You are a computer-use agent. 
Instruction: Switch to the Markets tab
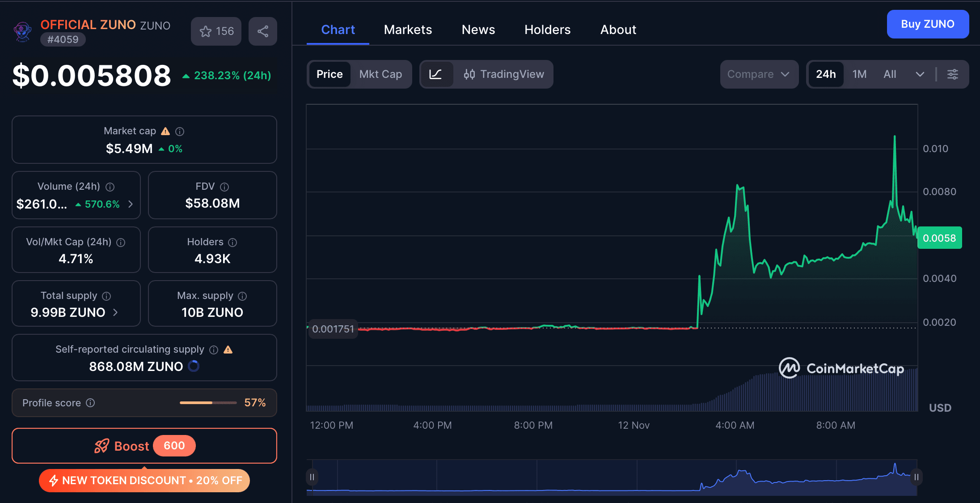[x=408, y=30]
